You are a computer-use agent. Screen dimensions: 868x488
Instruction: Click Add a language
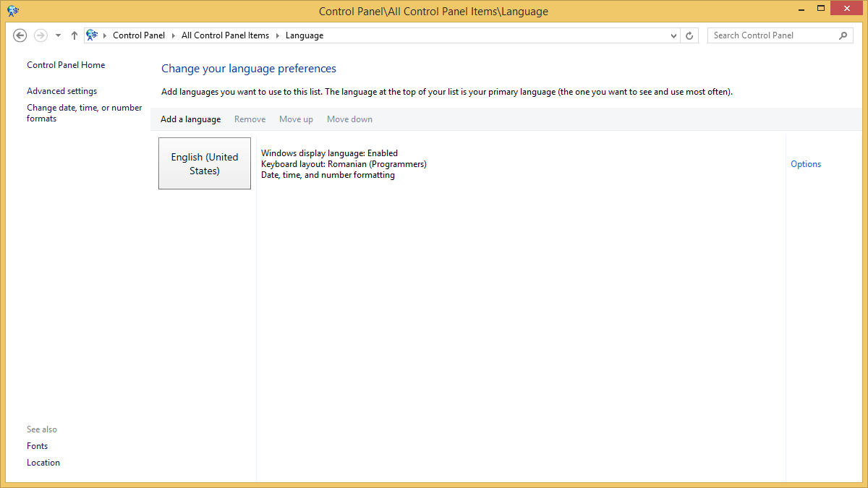(191, 119)
